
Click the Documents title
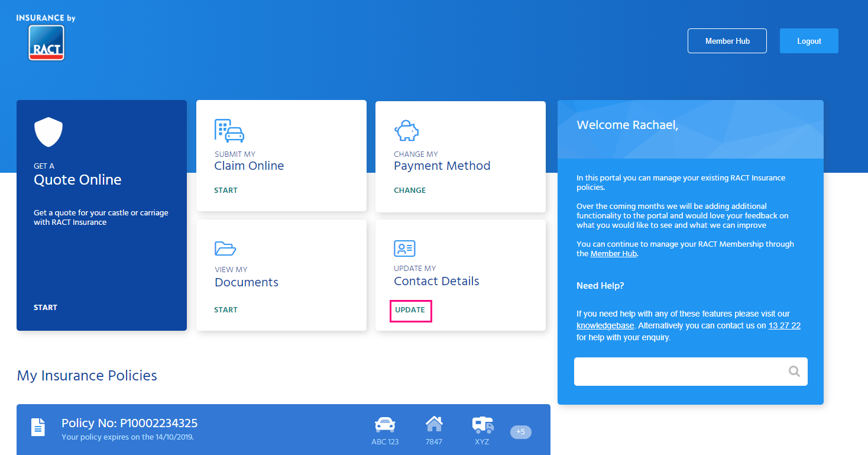point(247,282)
